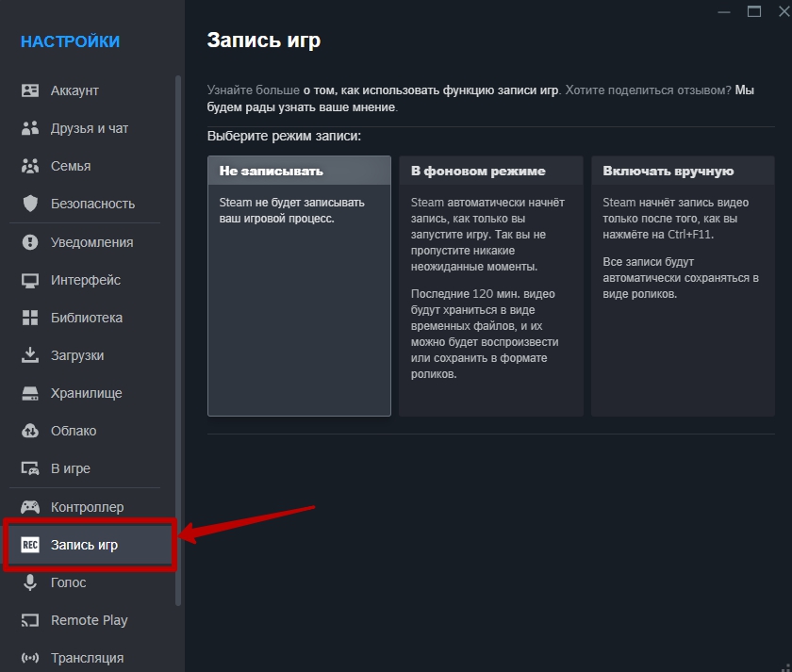Open the link about using game recording
The width and height of the screenshot is (792, 672).
pyautogui.click(x=431, y=90)
